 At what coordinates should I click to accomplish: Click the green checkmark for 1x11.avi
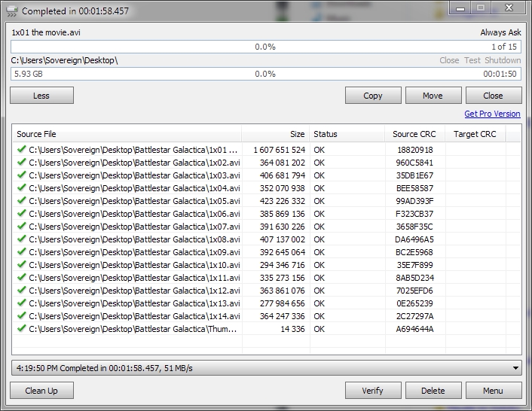tap(21, 277)
